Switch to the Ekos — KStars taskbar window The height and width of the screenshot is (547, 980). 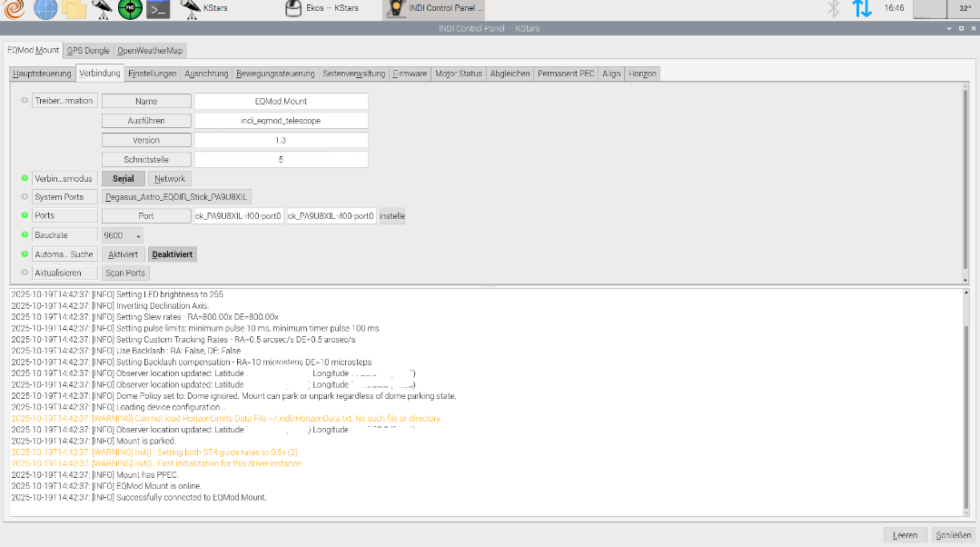(x=322, y=9)
